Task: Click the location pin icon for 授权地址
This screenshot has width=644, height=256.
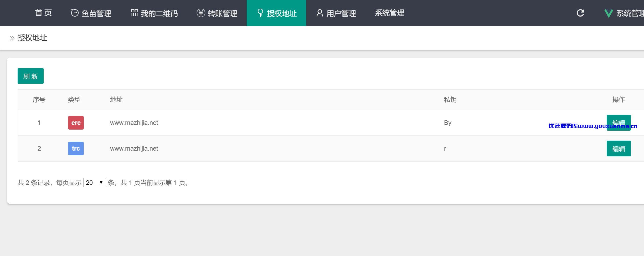Action: click(260, 13)
